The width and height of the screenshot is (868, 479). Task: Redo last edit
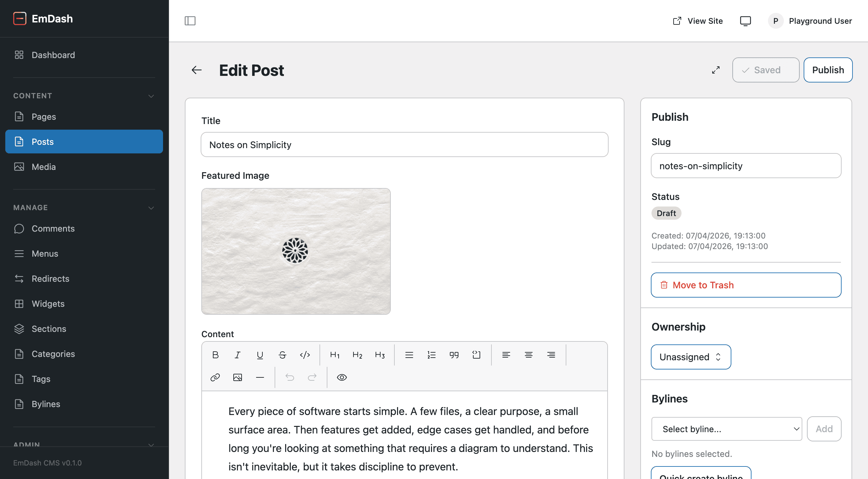(312, 377)
